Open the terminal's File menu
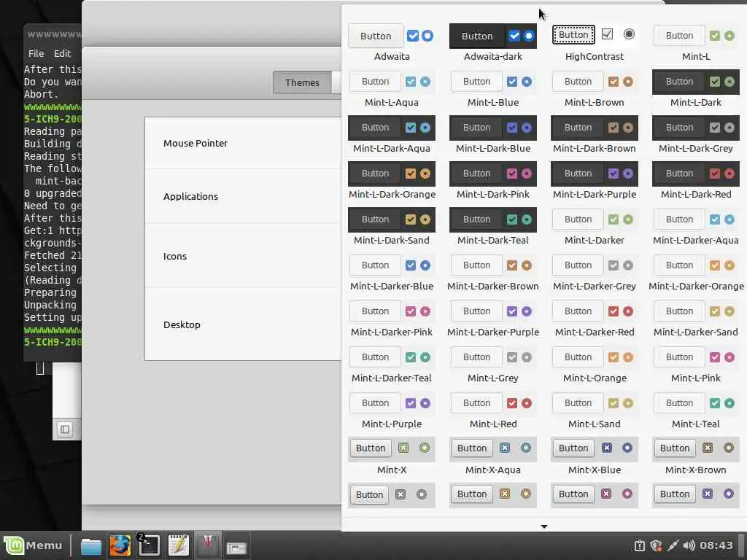Screen dimensions: 747x560 (x=36, y=53)
